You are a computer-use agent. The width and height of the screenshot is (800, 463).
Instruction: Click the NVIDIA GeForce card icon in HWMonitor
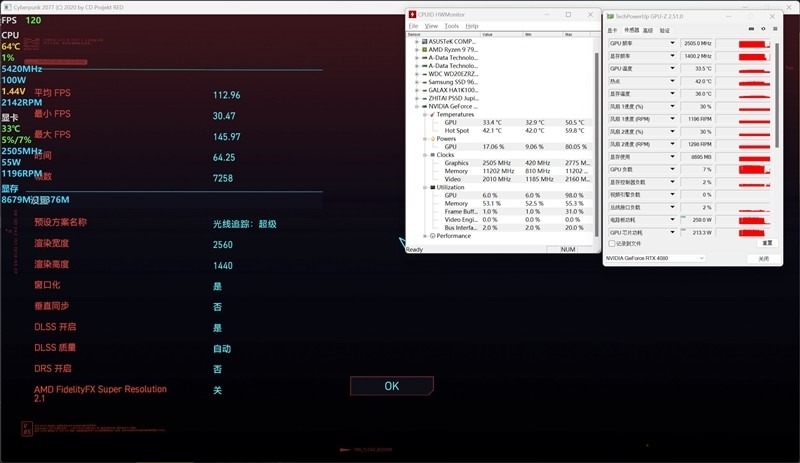pyautogui.click(x=424, y=106)
